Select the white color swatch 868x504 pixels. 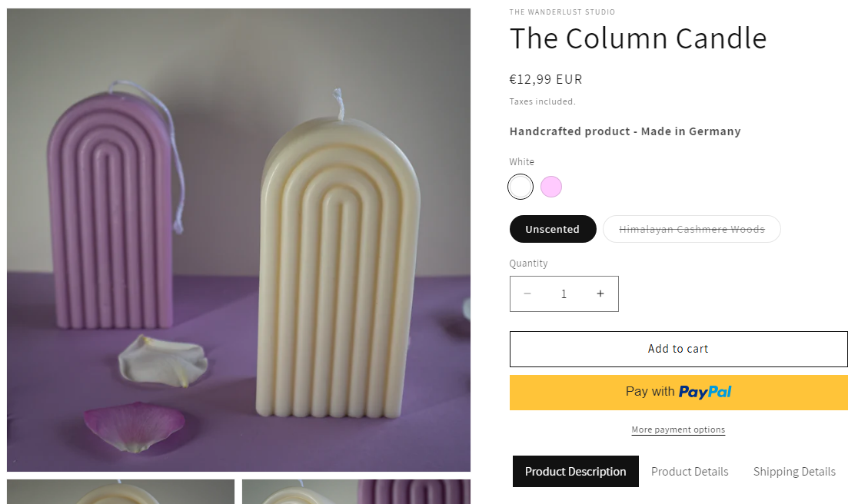520,187
